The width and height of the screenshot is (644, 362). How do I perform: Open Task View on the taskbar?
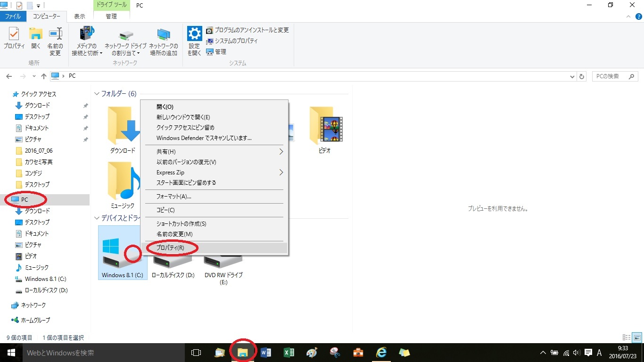click(x=196, y=353)
